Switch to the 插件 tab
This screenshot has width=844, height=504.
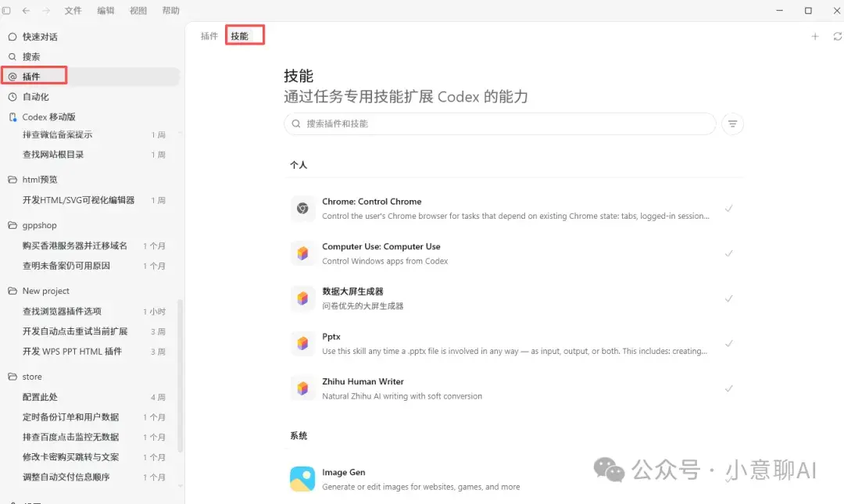pyautogui.click(x=209, y=35)
